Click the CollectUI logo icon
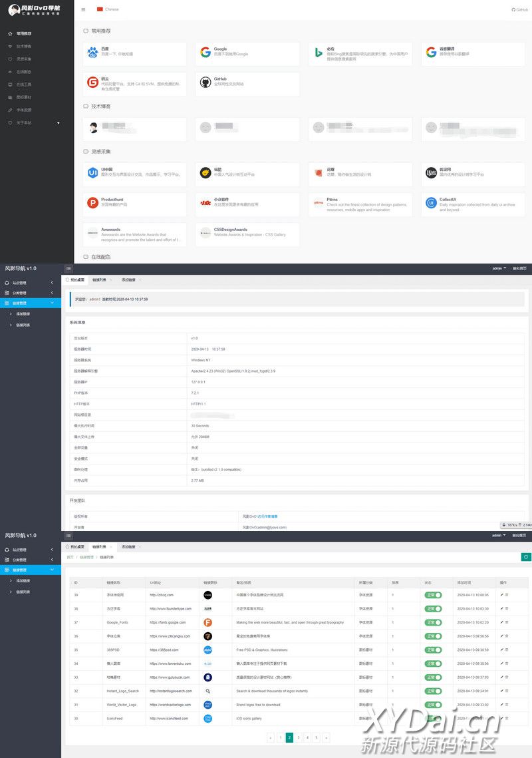The image size is (532, 758). [431, 203]
